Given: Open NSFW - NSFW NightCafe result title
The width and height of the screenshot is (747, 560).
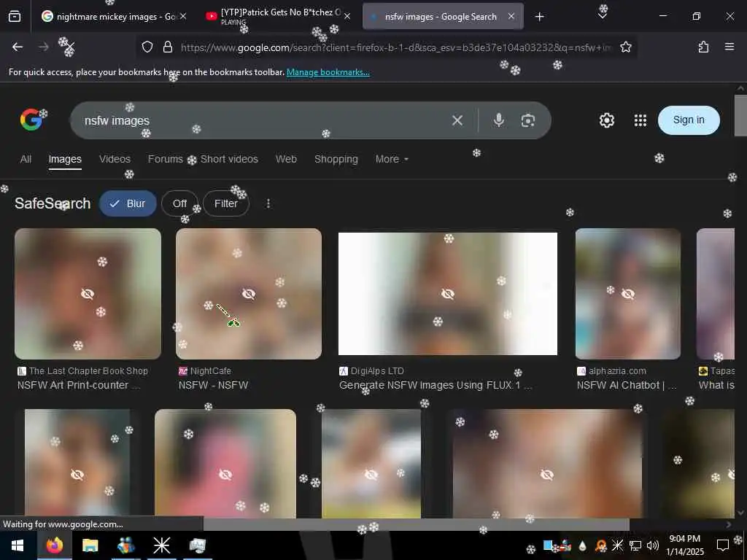Looking at the screenshot, I should 214,385.
